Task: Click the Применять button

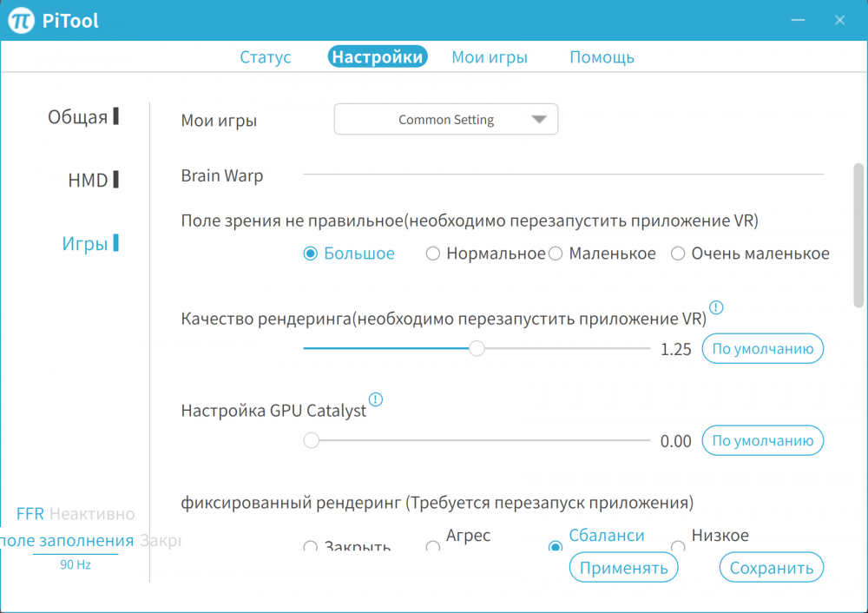Action: tap(623, 567)
